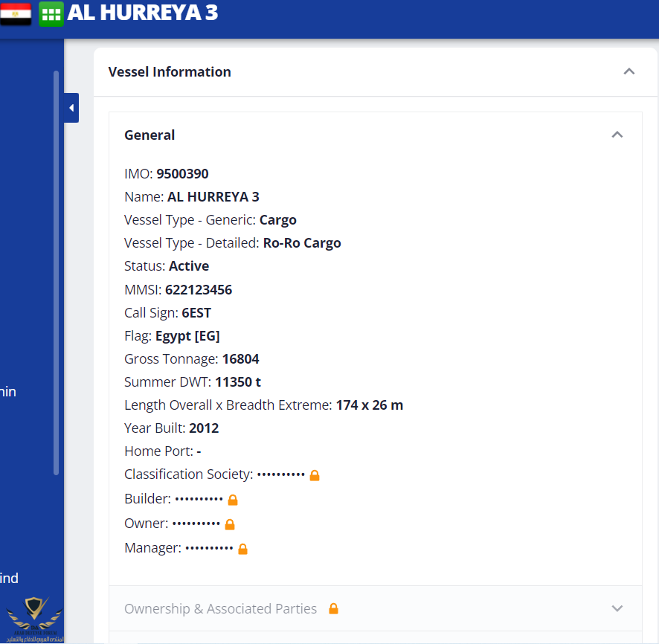This screenshot has height=644, width=659.
Task: Click the MMSI value 622123456
Action: pos(199,289)
